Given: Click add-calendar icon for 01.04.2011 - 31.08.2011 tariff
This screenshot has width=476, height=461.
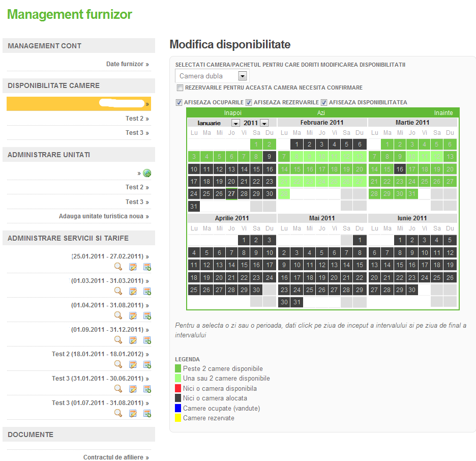Looking at the screenshot, I should point(147,315).
